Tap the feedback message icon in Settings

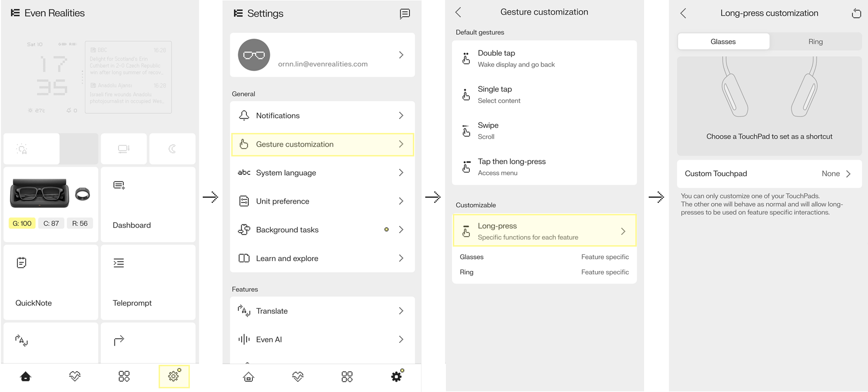click(405, 14)
